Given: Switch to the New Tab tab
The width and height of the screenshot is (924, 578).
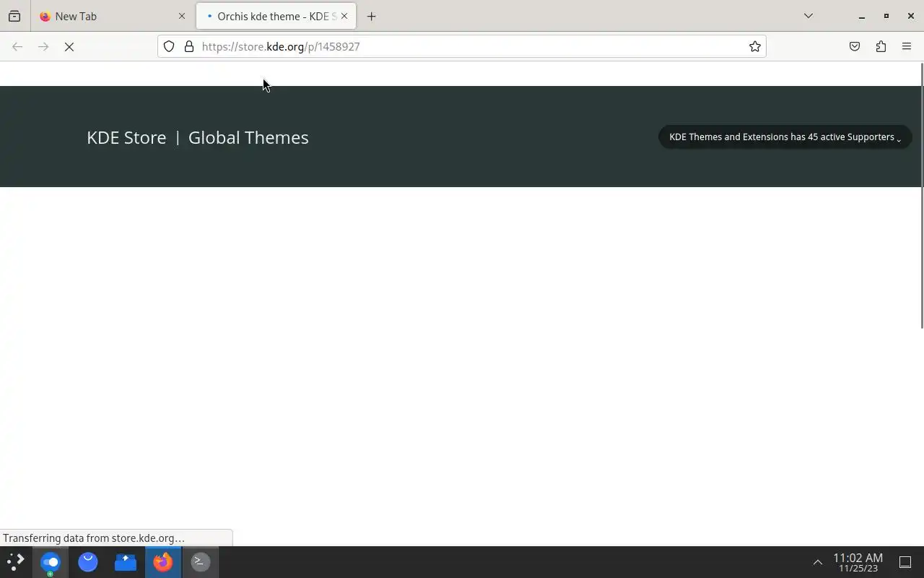Looking at the screenshot, I should 112,16.
